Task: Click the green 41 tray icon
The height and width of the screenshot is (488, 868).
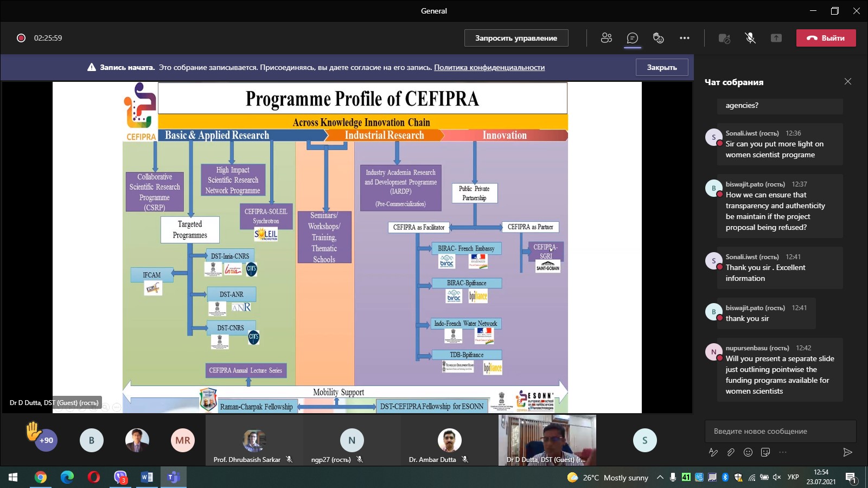Action: pos(686,477)
